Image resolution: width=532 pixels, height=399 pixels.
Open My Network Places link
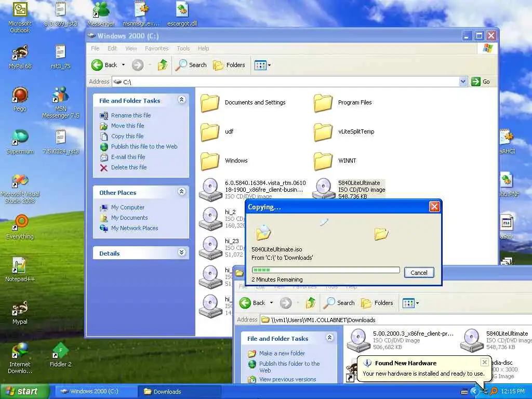135,229
